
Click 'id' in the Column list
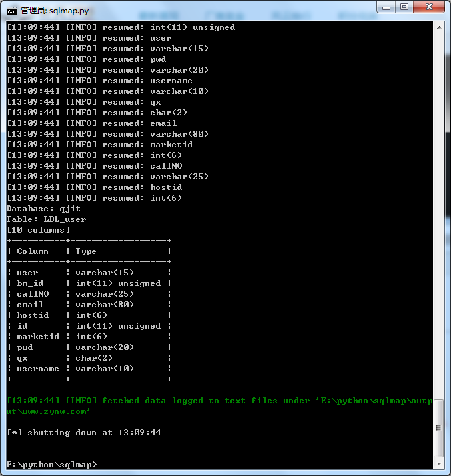(x=22, y=326)
